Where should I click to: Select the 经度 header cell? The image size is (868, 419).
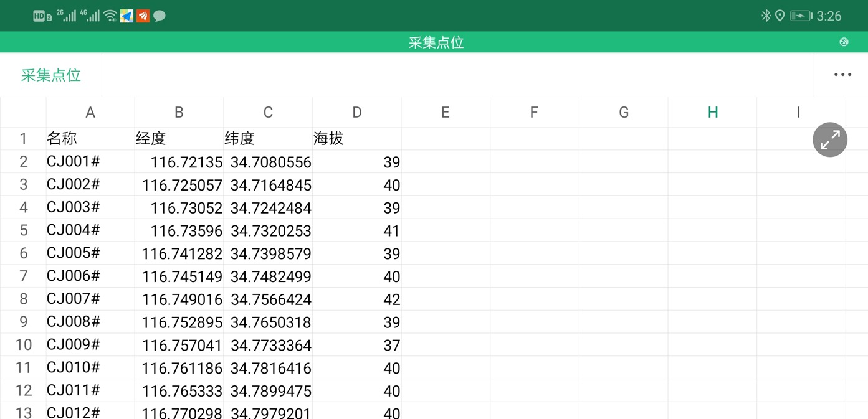tap(179, 139)
